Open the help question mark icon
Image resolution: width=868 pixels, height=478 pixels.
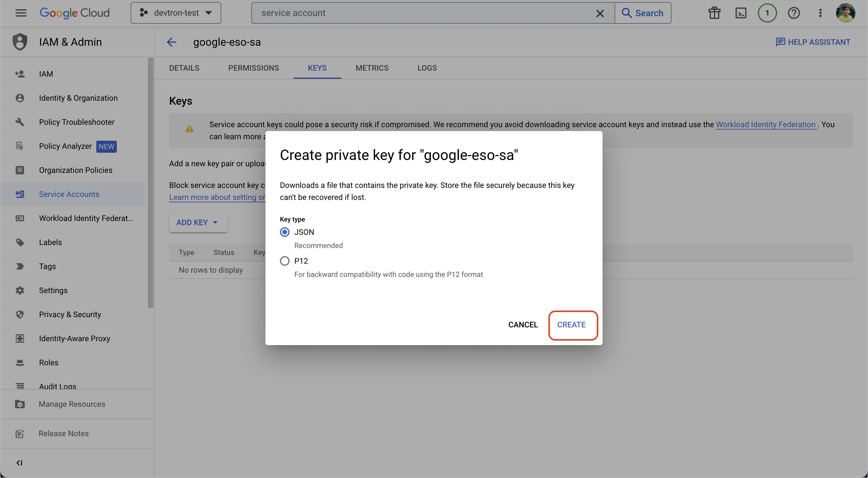tap(794, 13)
